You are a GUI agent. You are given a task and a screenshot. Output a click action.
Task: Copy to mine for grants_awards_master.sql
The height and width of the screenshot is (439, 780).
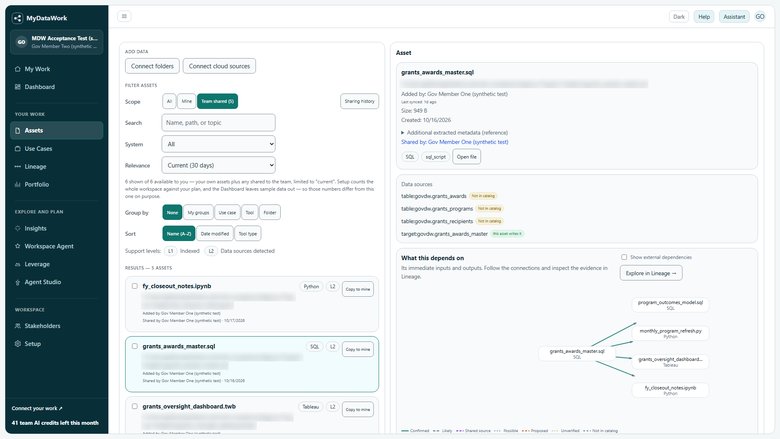(x=358, y=350)
